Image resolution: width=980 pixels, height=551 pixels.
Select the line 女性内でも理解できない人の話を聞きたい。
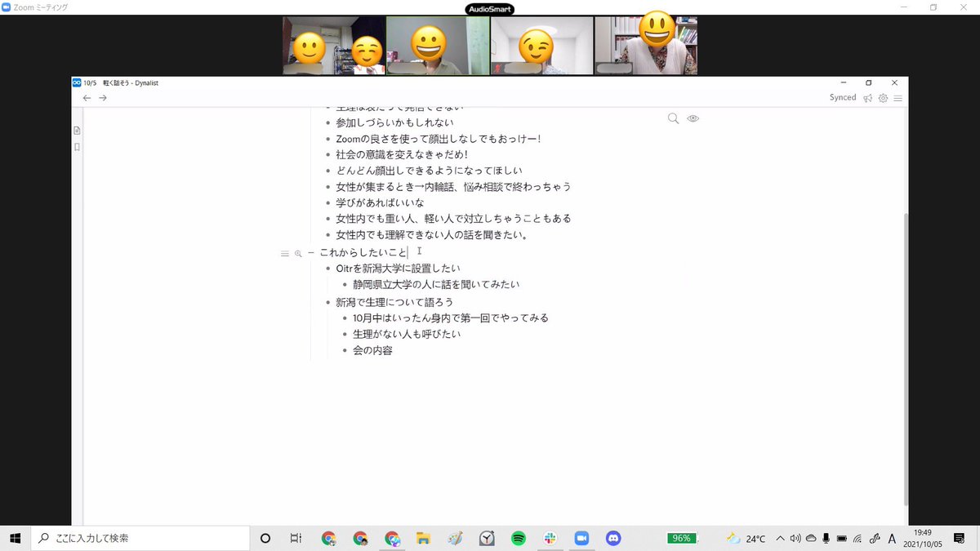tap(432, 235)
